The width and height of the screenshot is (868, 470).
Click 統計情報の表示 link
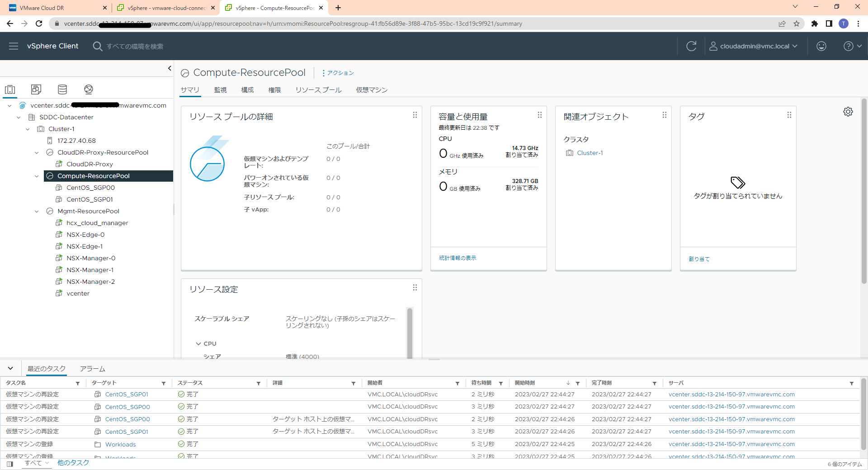[x=458, y=258]
